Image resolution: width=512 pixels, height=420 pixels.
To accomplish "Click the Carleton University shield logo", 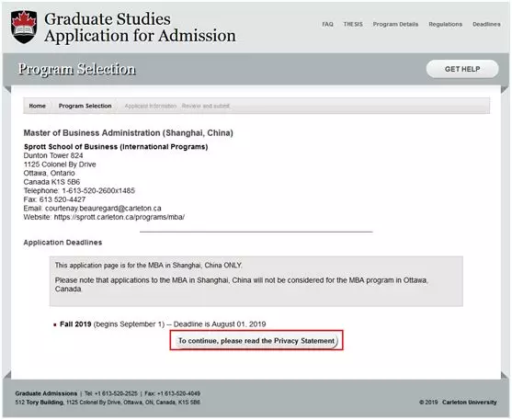I will (24, 27).
